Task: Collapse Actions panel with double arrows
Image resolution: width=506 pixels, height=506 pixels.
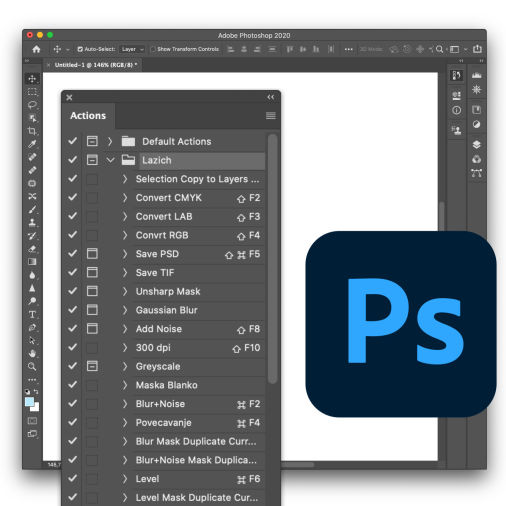Action: [x=271, y=97]
